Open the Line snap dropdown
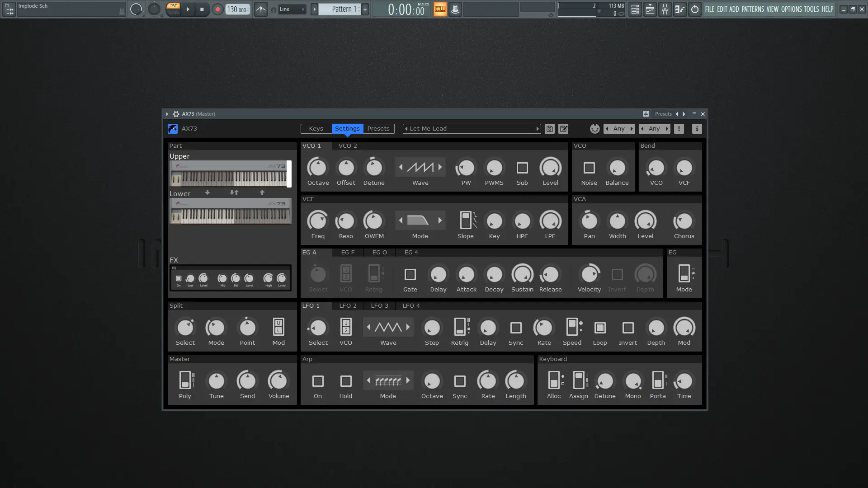Screen dimensions: 868x488 pyautogui.click(x=292, y=9)
